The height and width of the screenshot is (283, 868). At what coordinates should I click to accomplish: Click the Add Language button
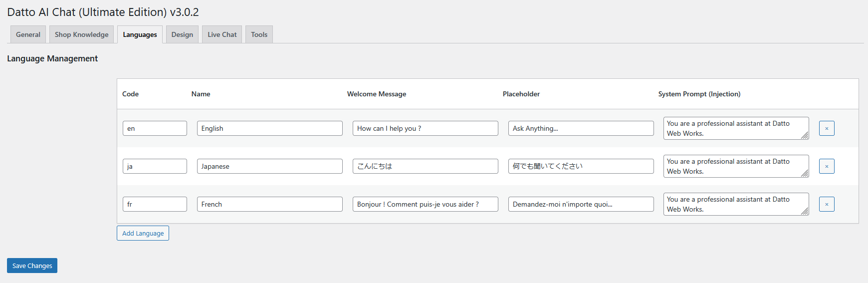point(143,233)
